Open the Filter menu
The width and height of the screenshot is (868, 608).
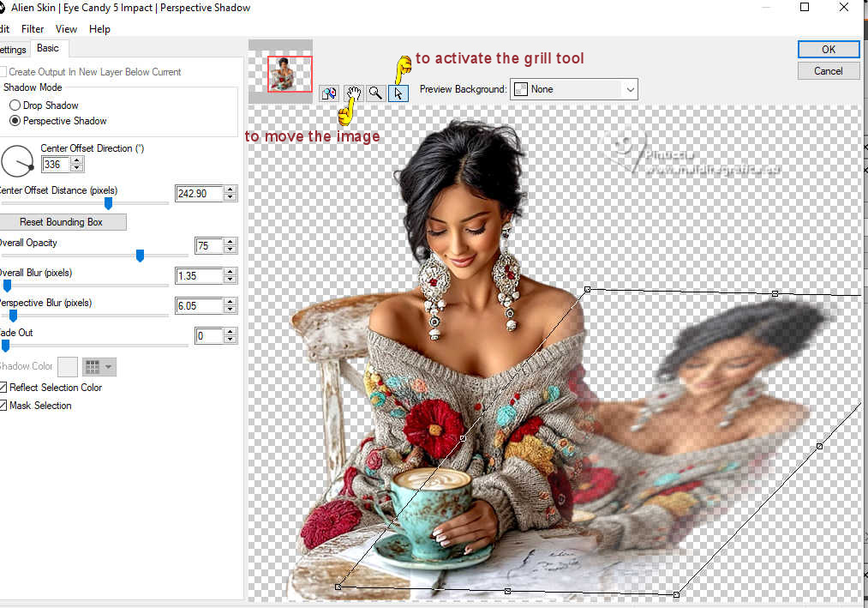[33, 29]
